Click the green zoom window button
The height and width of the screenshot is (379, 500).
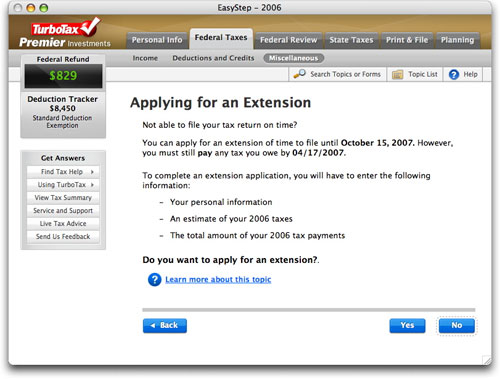44,8
